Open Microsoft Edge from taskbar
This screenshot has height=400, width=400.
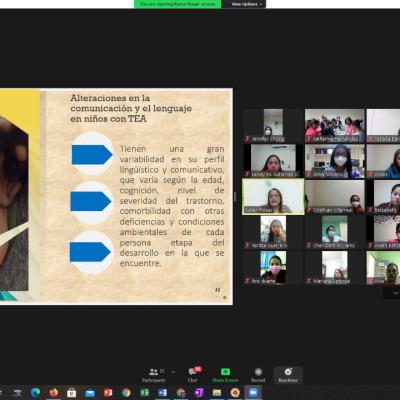35,392
